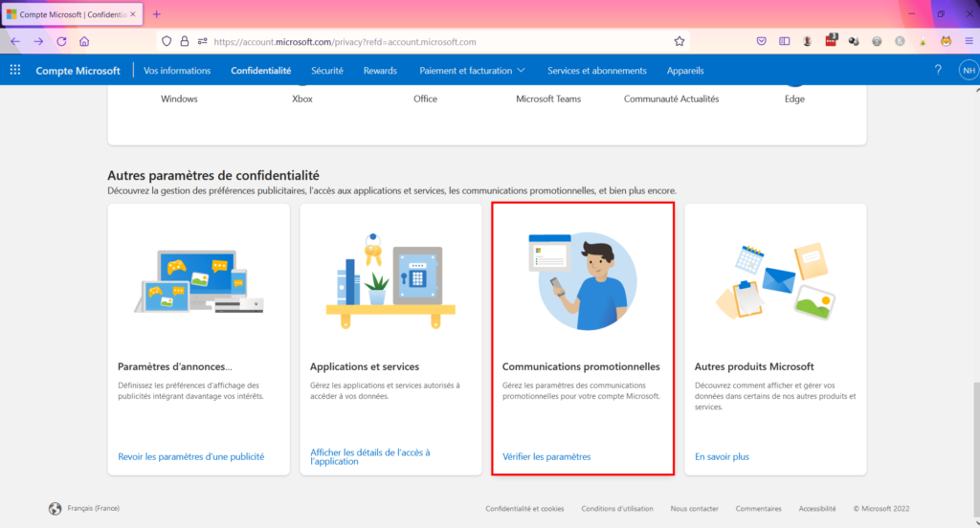Open Conditions d'utilisation footer link
980x528 pixels.
pyautogui.click(x=617, y=509)
